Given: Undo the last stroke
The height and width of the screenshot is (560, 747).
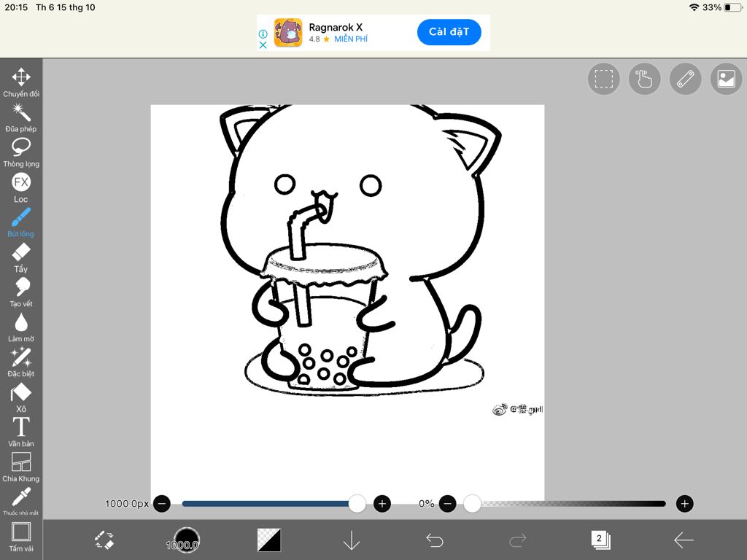Looking at the screenshot, I should pos(435,540).
